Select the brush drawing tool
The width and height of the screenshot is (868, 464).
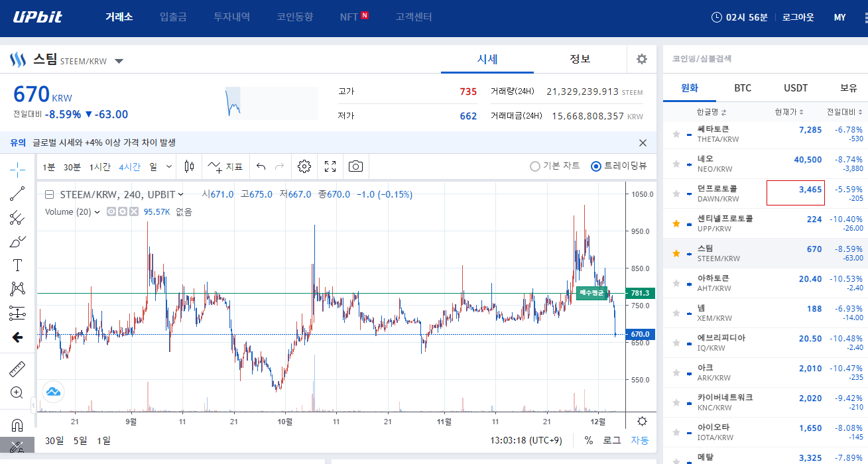17,241
